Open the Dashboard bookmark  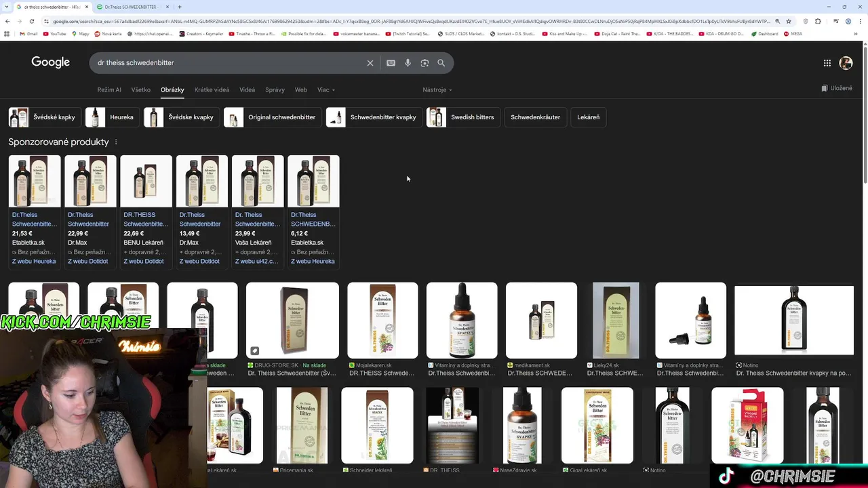click(x=764, y=34)
